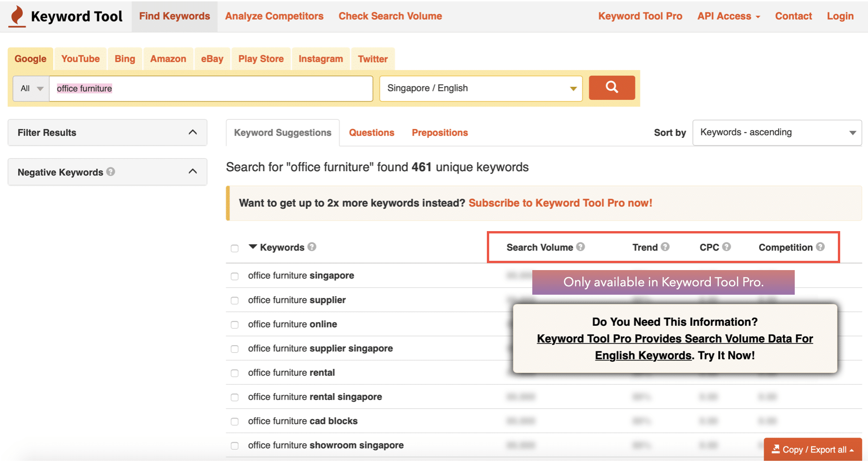
Task: Click keyword text office furniture showroom singapore
Action: point(326,445)
